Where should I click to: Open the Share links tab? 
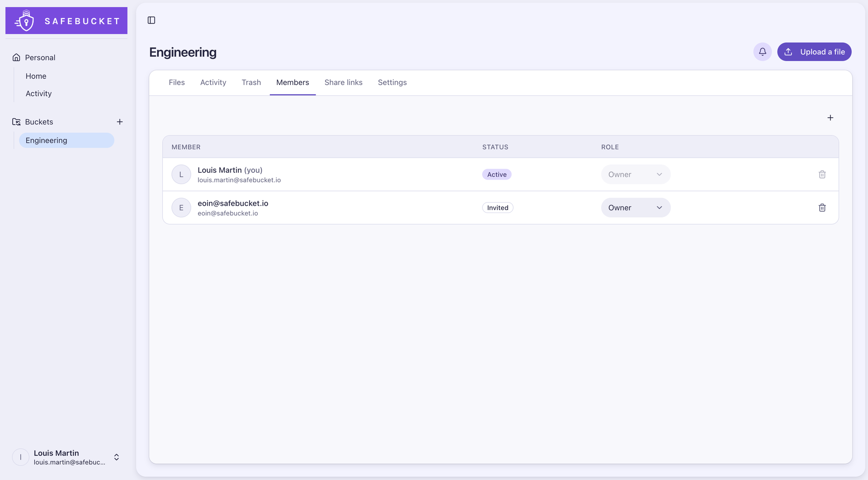click(344, 82)
